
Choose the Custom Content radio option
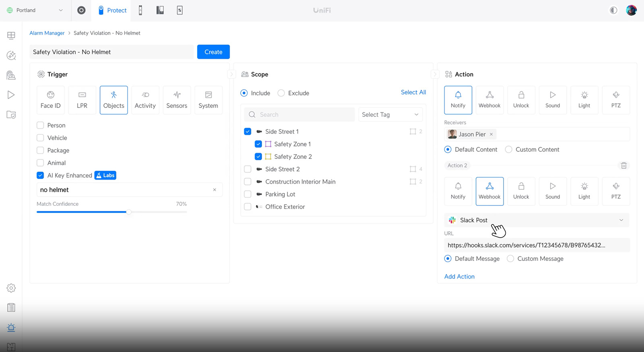click(509, 149)
